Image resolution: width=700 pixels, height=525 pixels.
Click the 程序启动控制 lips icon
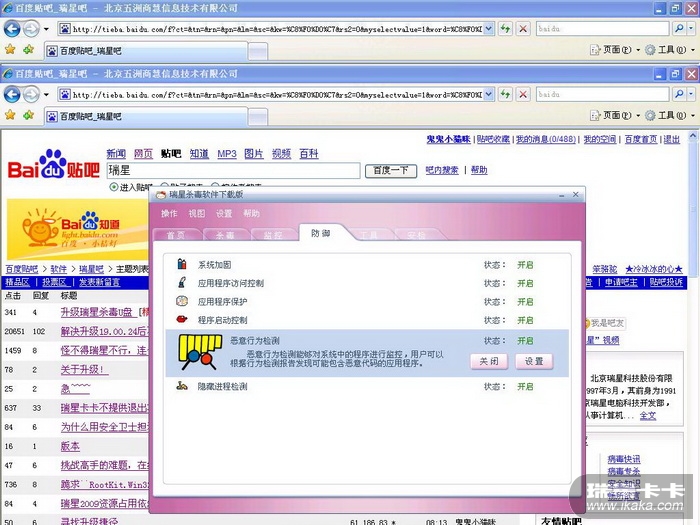tap(182, 320)
